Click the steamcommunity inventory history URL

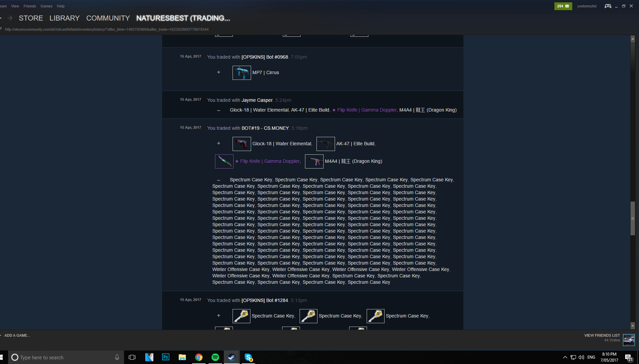click(107, 29)
